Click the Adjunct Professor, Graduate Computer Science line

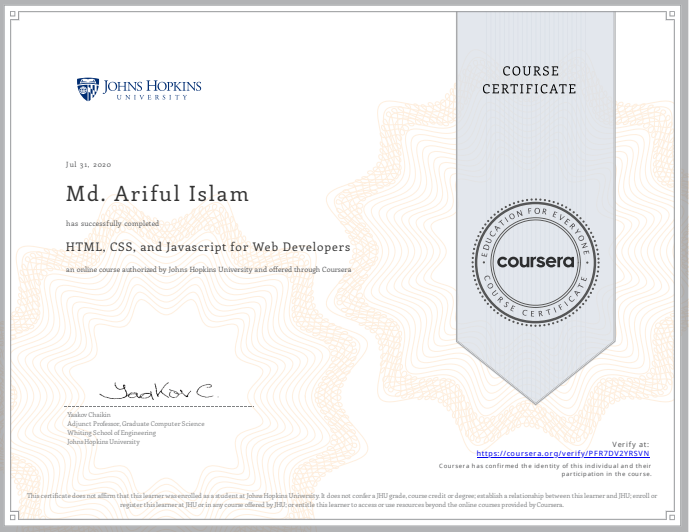click(x=136, y=423)
